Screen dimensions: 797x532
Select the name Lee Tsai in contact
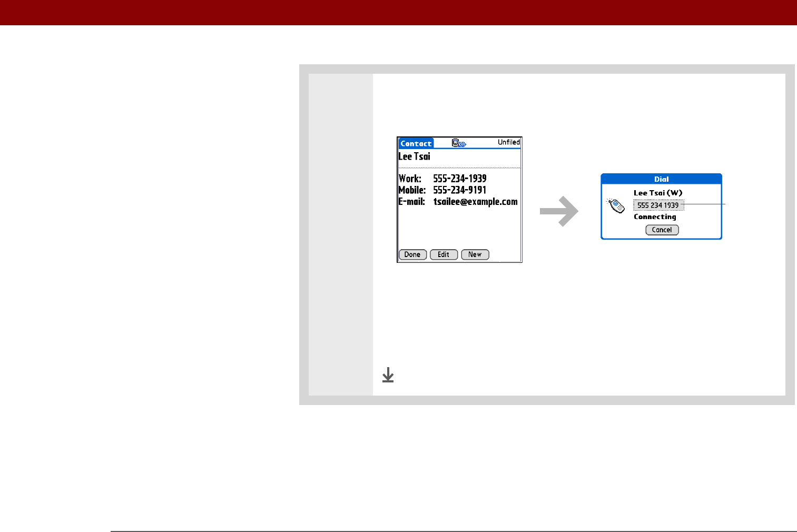click(x=414, y=156)
